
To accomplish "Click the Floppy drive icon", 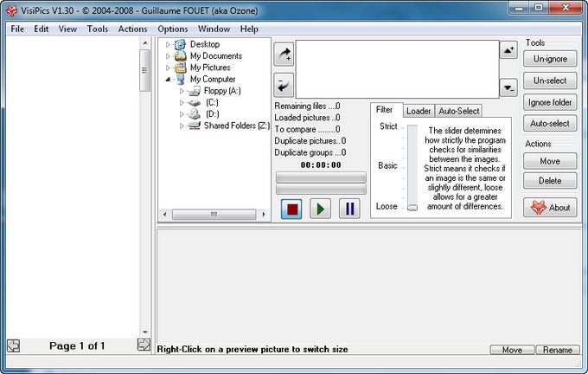I will 194,91.
